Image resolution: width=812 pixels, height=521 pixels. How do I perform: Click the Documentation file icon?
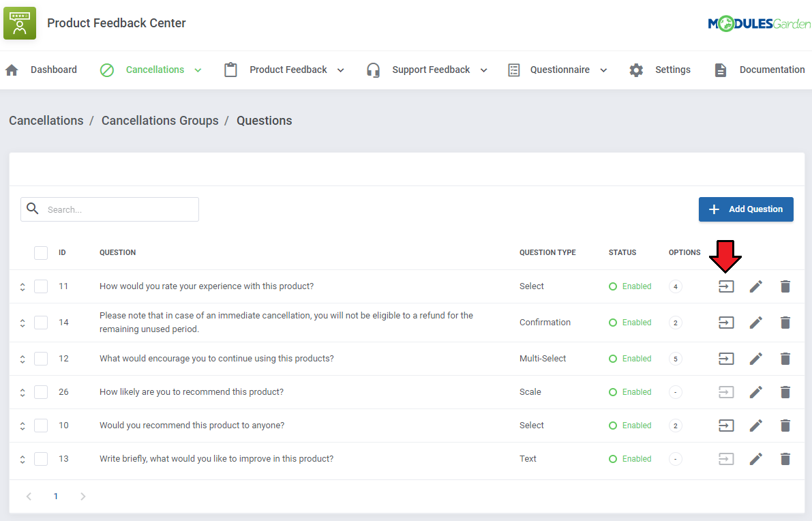[721, 70]
